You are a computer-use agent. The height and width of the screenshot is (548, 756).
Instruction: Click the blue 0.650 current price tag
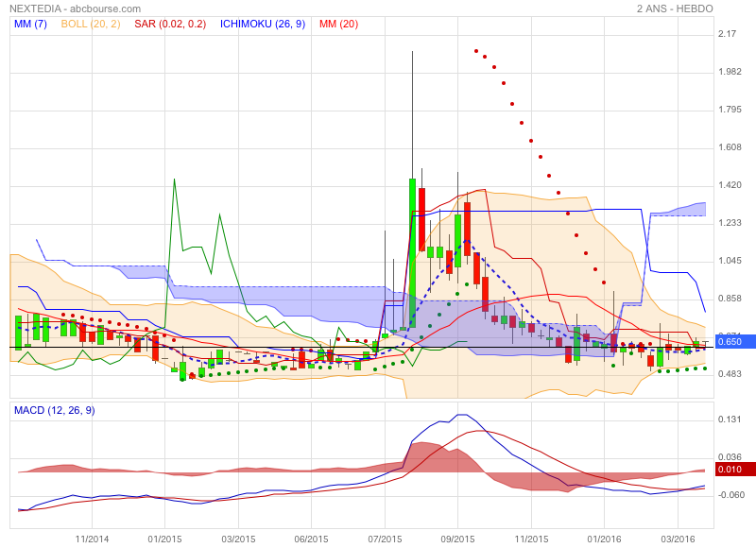tap(735, 342)
